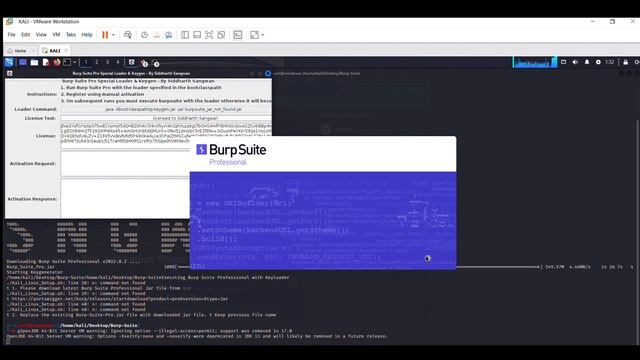
Task: Click the keygen window title bar icon
Action: click(x=9, y=73)
